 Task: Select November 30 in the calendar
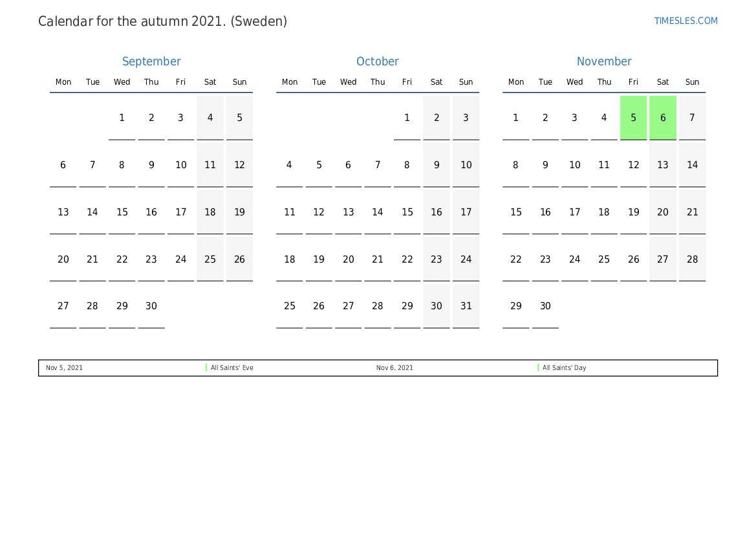pos(545,306)
